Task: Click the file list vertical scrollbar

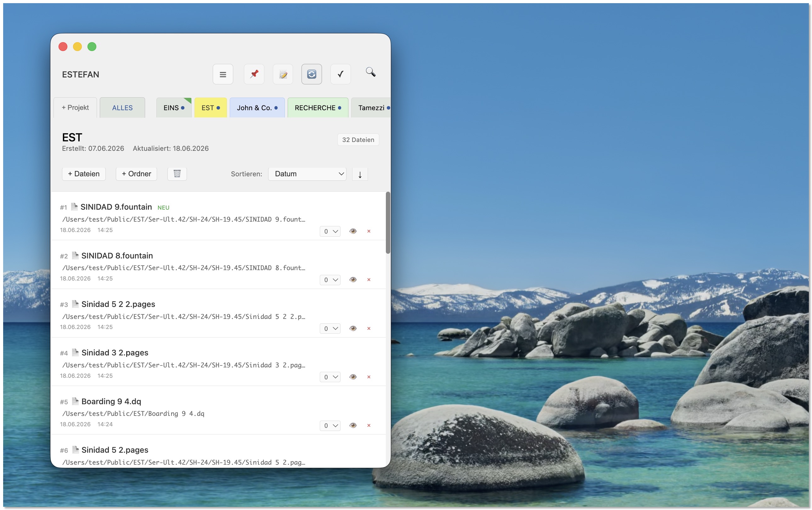Action: [x=388, y=223]
